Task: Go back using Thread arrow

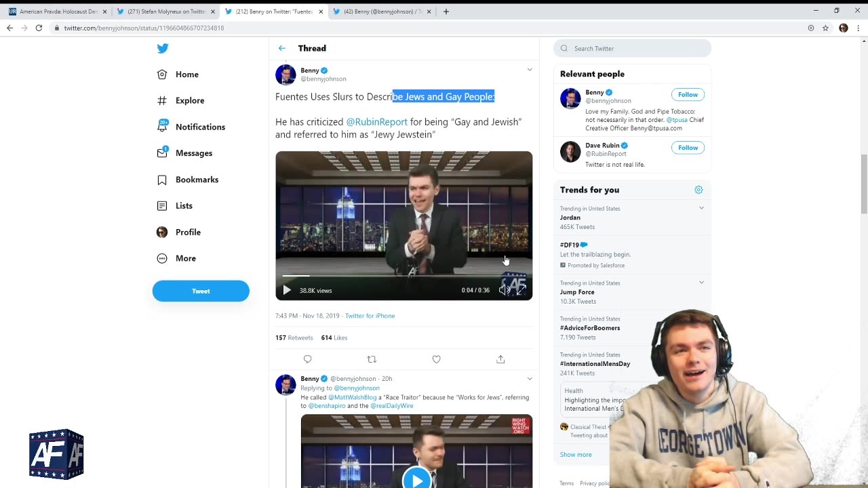Action: pos(282,48)
